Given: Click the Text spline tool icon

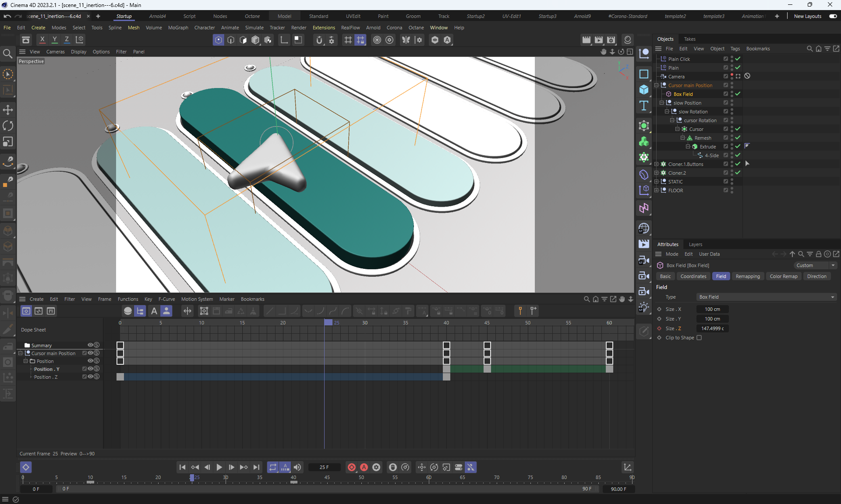Looking at the screenshot, I should click(644, 106).
